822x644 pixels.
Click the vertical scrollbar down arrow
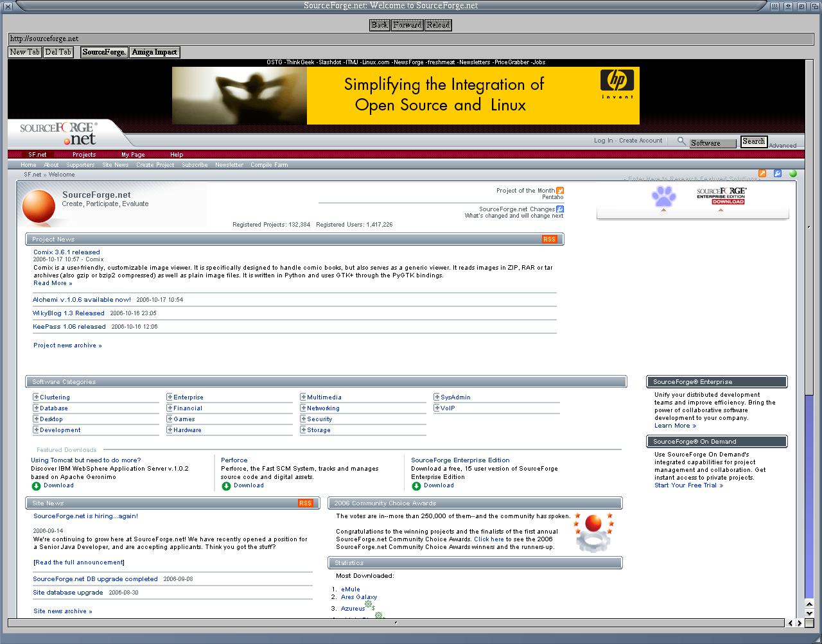(809, 613)
